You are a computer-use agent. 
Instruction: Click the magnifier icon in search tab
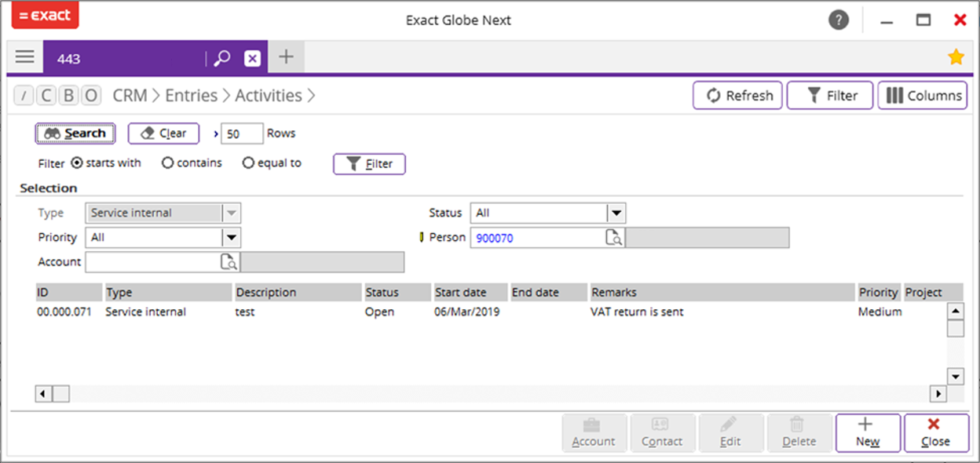(x=222, y=58)
